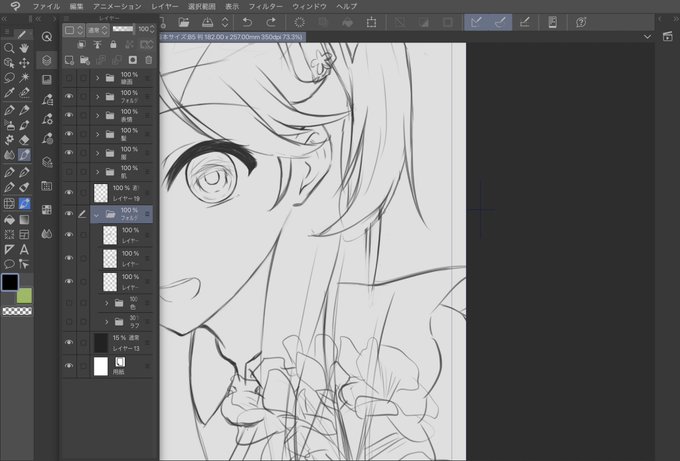Select the Saturated line burst tool
The image size is (680, 461).
(x=9, y=235)
